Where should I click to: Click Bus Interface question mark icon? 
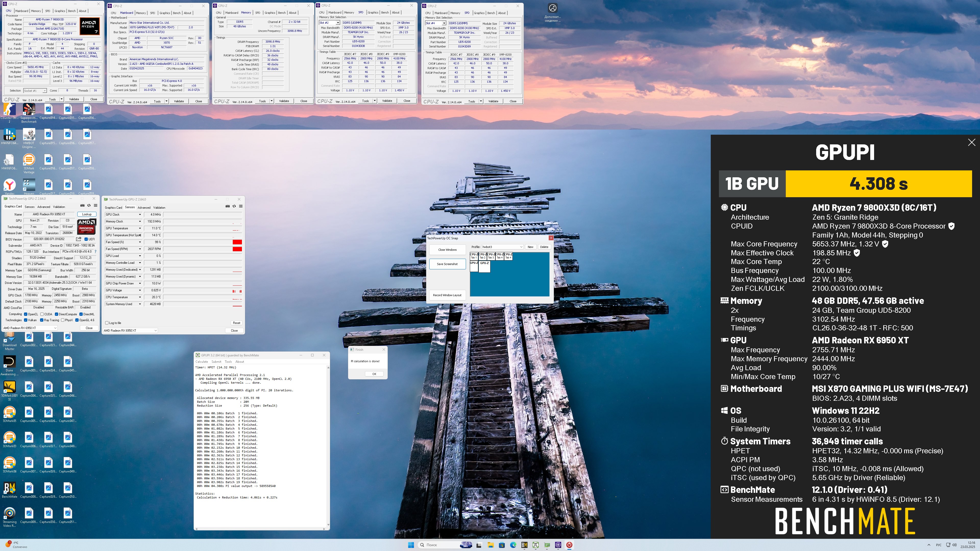pos(95,251)
